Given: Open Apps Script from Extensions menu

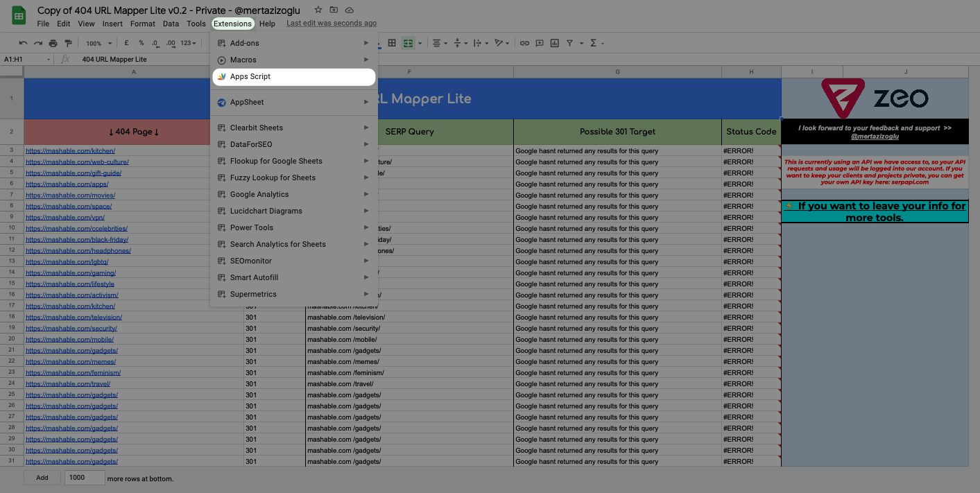Looking at the screenshot, I should tap(294, 76).
